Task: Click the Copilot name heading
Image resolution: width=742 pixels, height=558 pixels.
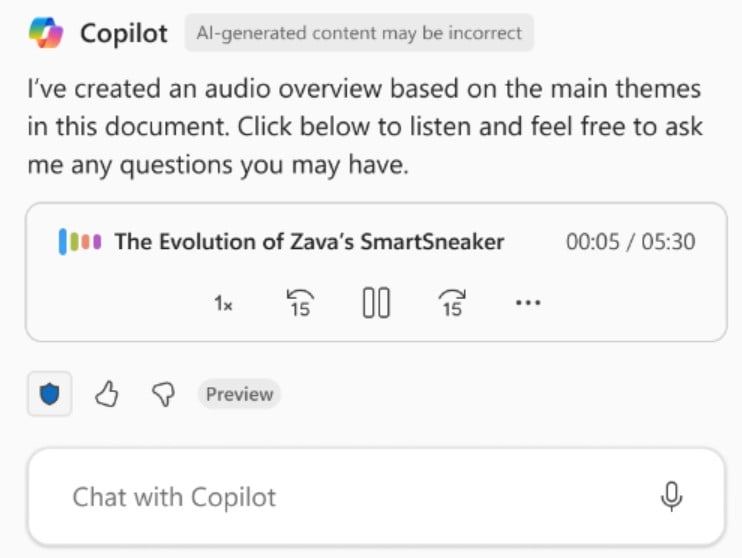Action: [126, 33]
